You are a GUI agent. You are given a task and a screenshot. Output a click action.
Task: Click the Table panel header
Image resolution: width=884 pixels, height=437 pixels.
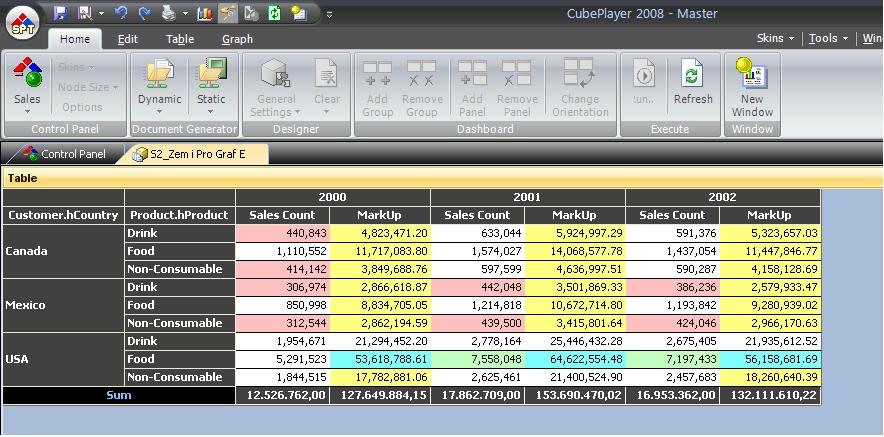click(x=443, y=178)
